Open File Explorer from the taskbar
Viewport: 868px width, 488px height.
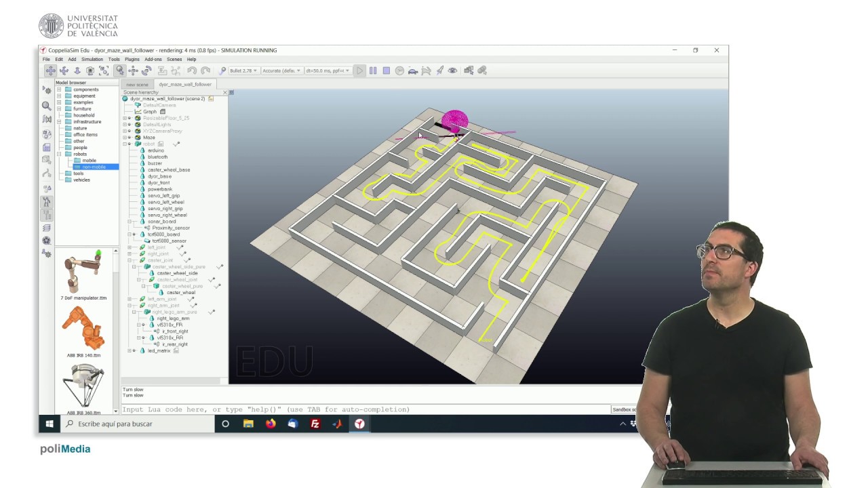pyautogui.click(x=248, y=424)
